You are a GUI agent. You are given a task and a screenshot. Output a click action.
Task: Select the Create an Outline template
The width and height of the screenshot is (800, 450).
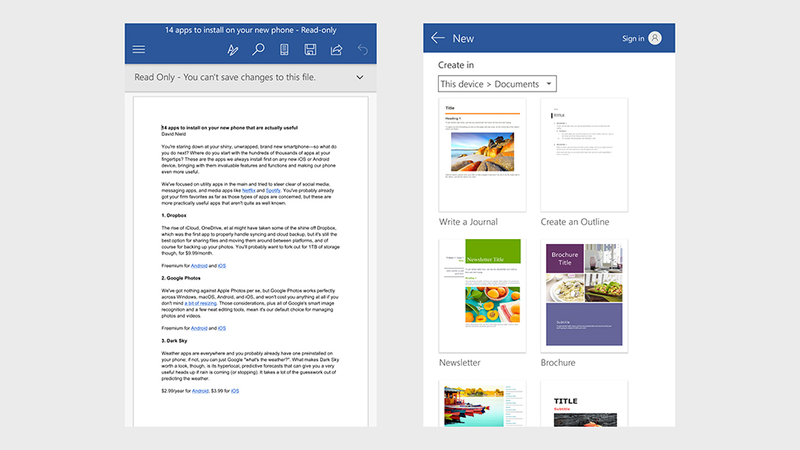[x=584, y=155]
